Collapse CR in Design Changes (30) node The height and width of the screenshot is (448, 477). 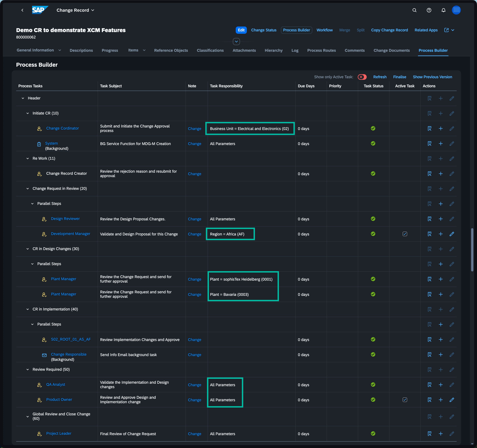tap(28, 249)
